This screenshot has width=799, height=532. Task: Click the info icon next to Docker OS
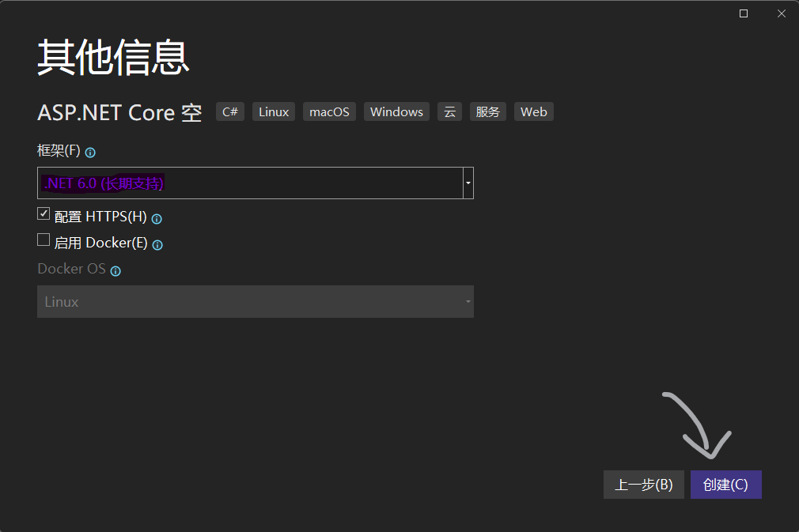click(115, 271)
